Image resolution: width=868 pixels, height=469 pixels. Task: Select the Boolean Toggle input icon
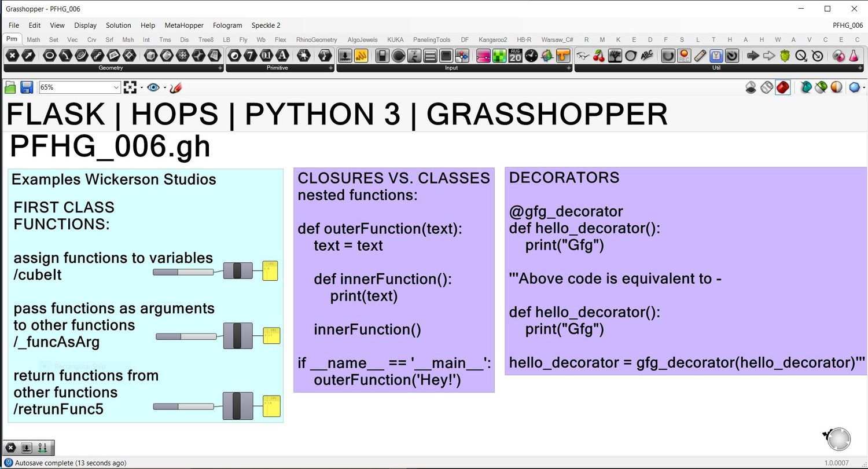pos(382,56)
